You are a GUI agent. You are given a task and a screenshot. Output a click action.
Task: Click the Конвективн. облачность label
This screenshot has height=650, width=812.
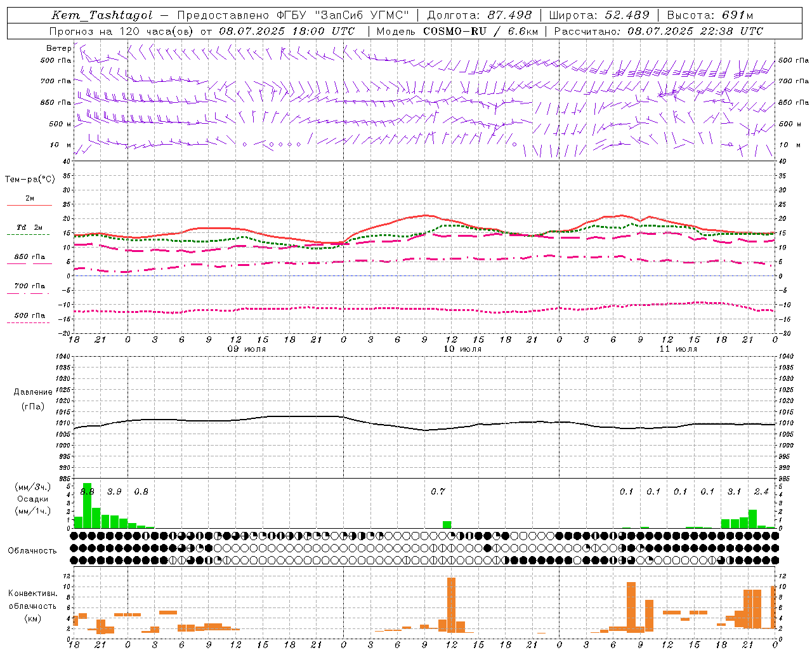[32, 599]
